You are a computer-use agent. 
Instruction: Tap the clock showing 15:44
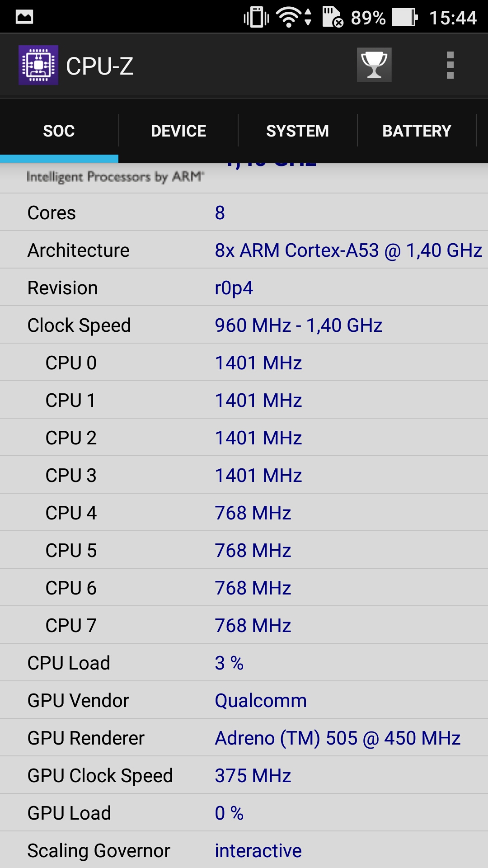(453, 18)
